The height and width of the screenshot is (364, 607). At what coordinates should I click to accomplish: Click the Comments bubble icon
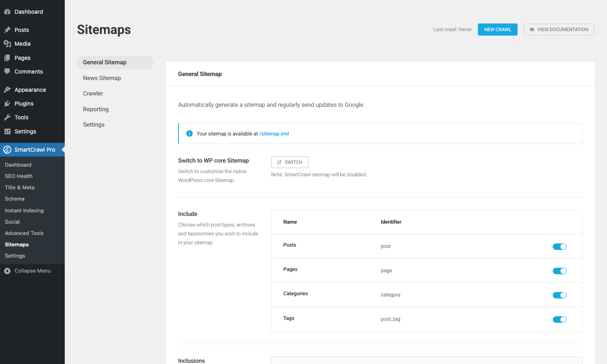pyautogui.click(x=7, y=72)
